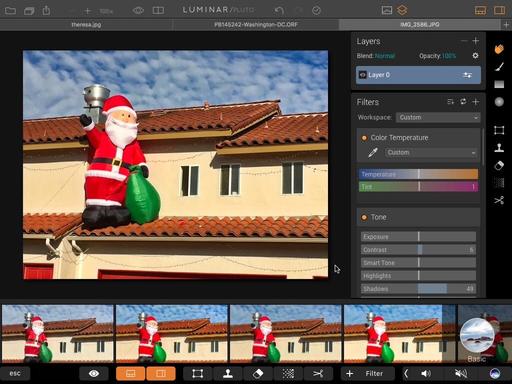
Task: Select the third preset thumbnail
Action: pyautogui.click(x=285, y=334)
